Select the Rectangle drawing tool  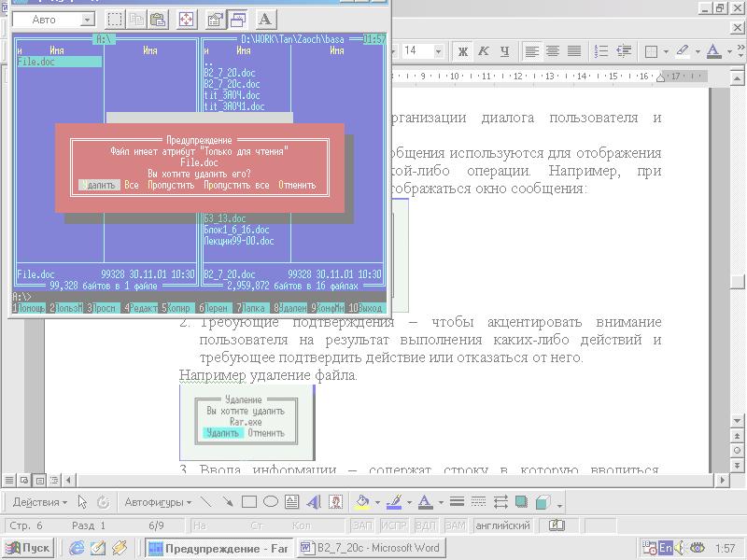point(249,501)
